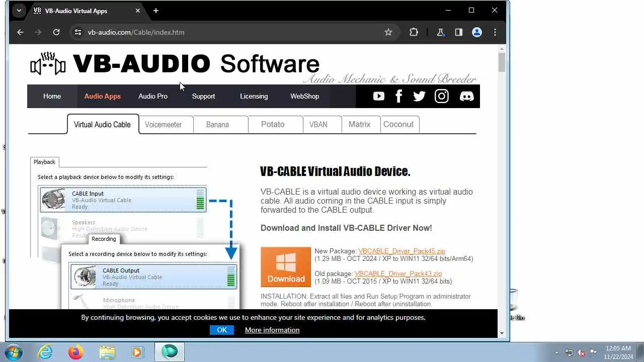Screen dimensions: 644x362
Task: Download VBCABLE_Driver_Pack43.zip
Action: point(398,274)
